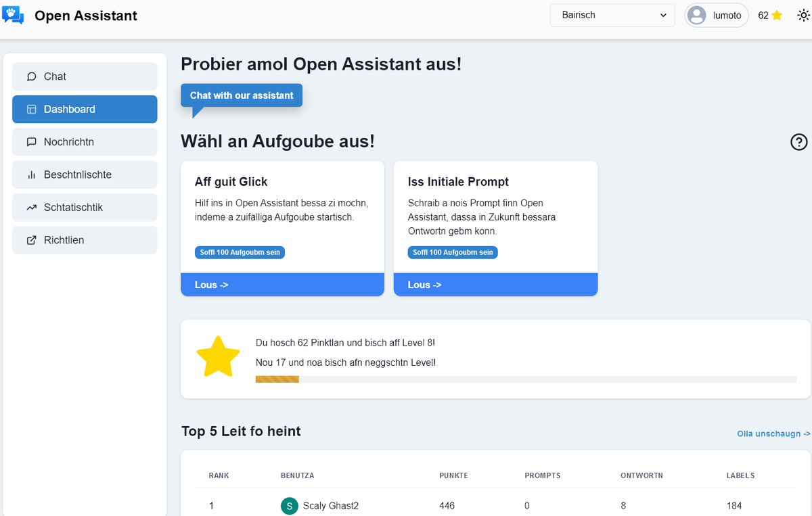
Task: Click the Richtlien external link icon
Action: pos(31,240)
